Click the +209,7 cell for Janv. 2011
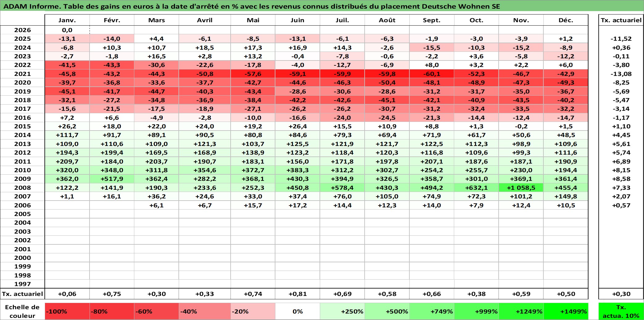 coord(67,161)
